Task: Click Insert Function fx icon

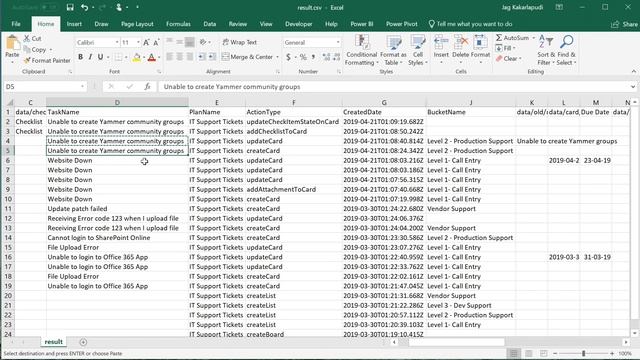Action: click(147, 87)
